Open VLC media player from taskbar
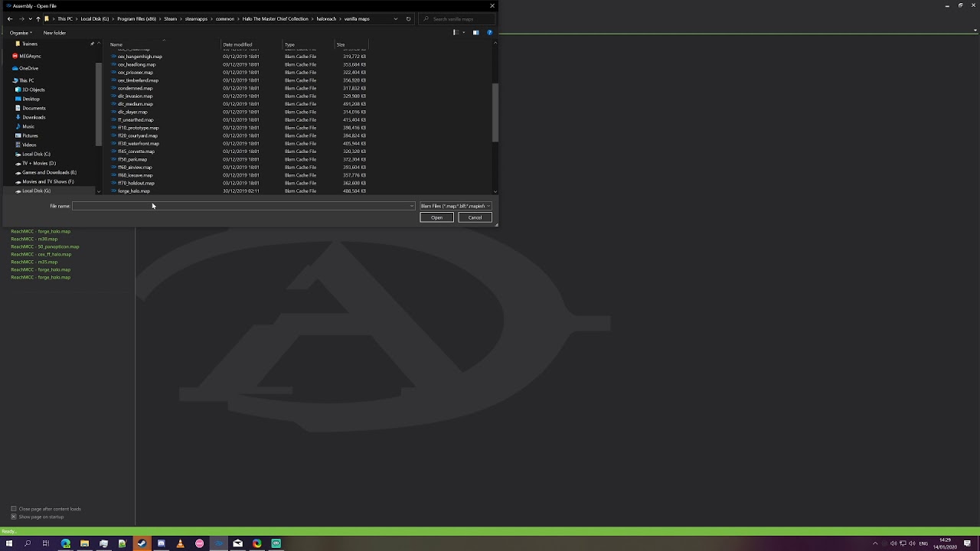This screenshot has height=551, width=980. (180, 543)
